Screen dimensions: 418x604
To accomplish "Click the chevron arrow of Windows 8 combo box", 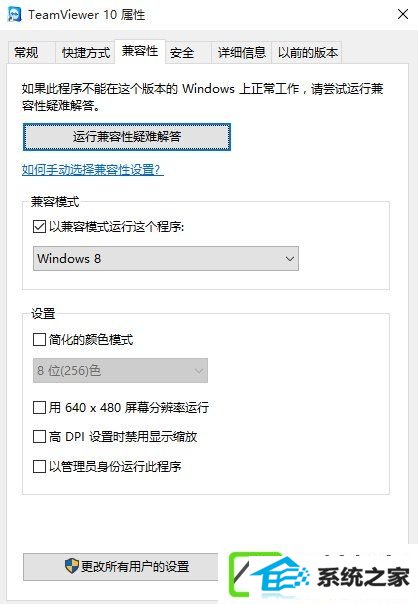I will (290, 259).
